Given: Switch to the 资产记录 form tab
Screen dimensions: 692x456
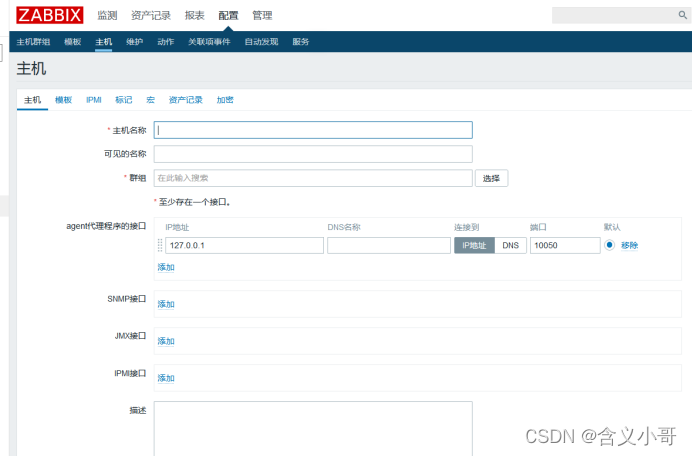Looking at the screenshot, I should 186,100.
